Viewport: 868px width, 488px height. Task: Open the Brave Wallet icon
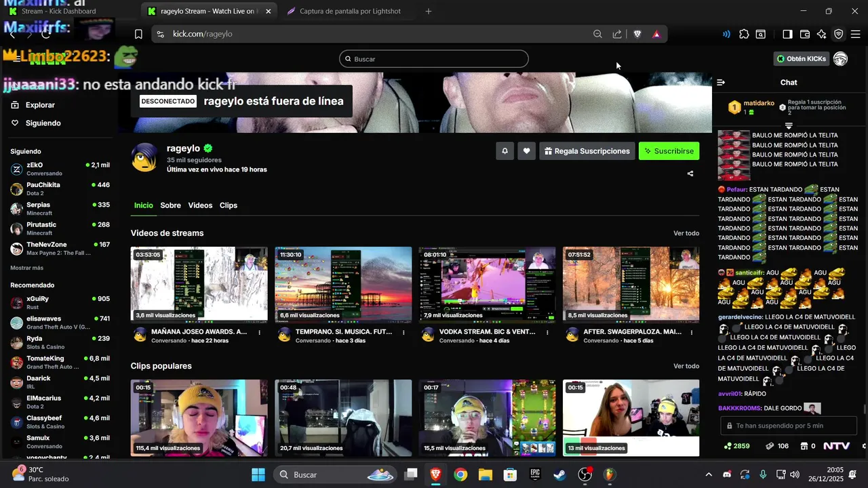point(805,34)
